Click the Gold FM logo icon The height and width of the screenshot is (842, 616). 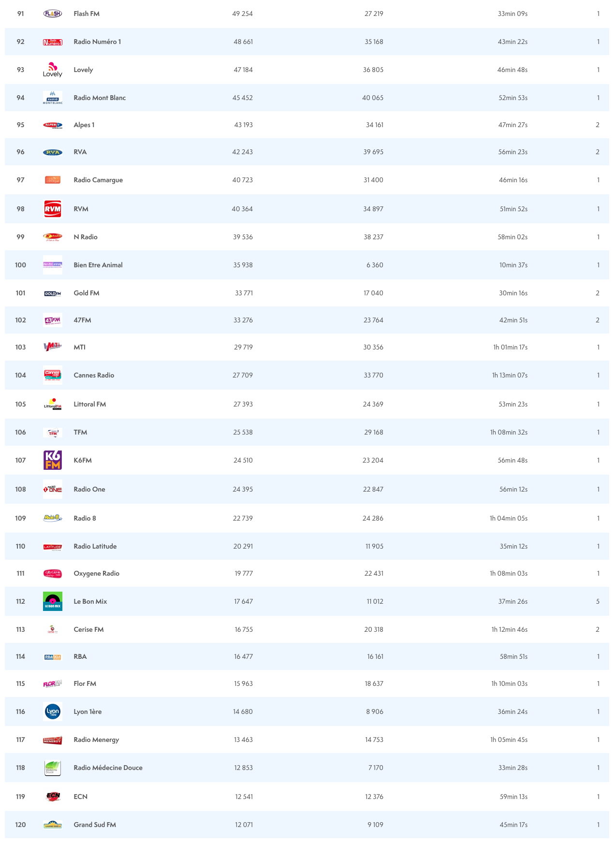pyautogui.click(x=52, y=293)
